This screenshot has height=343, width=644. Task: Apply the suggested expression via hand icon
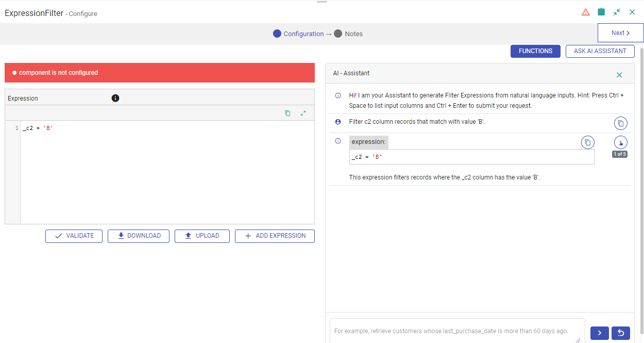tap(620, 143)
